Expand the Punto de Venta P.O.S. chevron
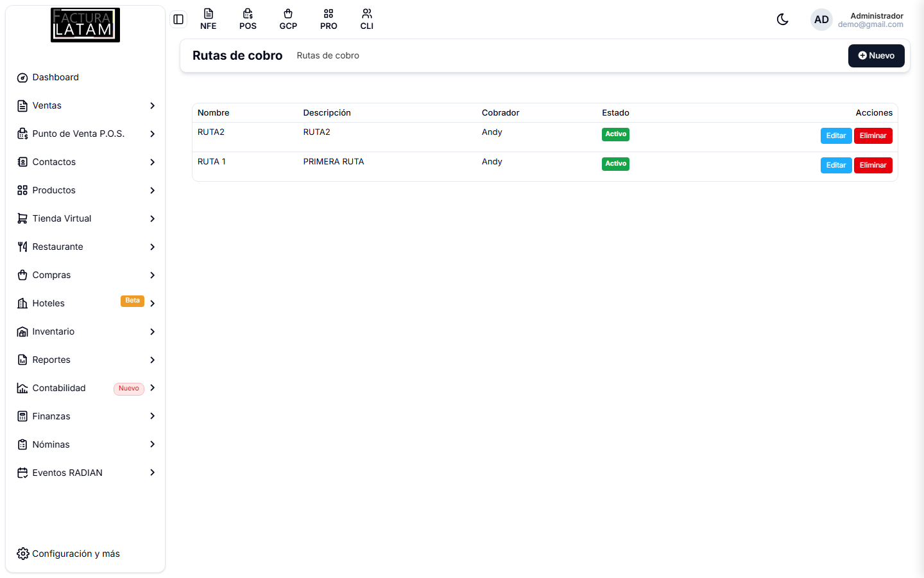924x578 pixels. 153,134
